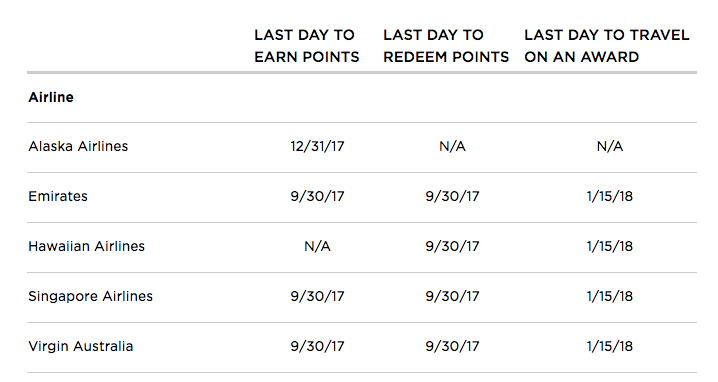
Task: Select Hawaiian Airlines redeem date 9/30/17
Action: 452,246
